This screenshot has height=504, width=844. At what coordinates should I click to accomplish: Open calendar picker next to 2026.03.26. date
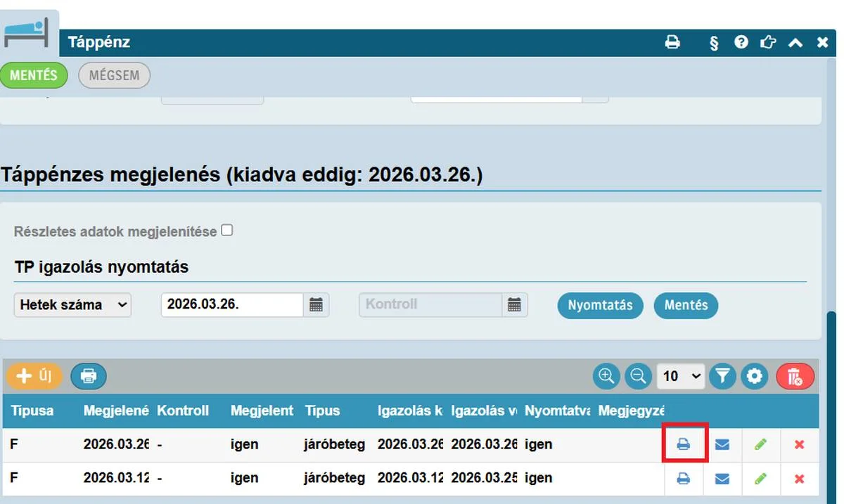pos(316,304)
